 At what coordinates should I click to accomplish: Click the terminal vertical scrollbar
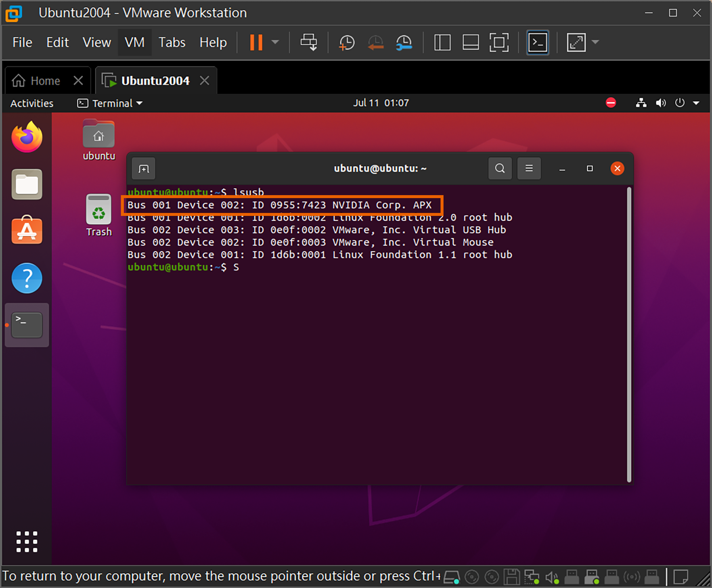pyautogui.click(x=629, y=334)
